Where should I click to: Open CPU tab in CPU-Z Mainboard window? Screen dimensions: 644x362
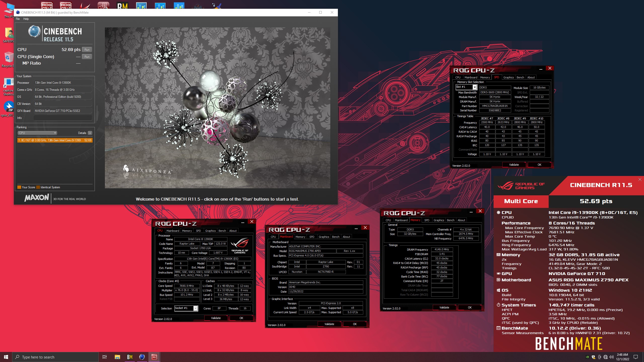click(273, 237)
